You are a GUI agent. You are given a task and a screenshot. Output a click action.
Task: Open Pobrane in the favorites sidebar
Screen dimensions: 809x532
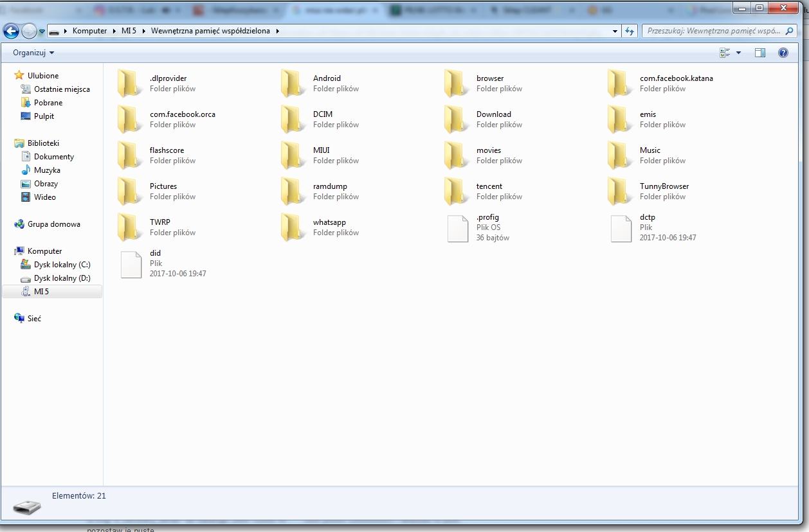tap(48, 103)
